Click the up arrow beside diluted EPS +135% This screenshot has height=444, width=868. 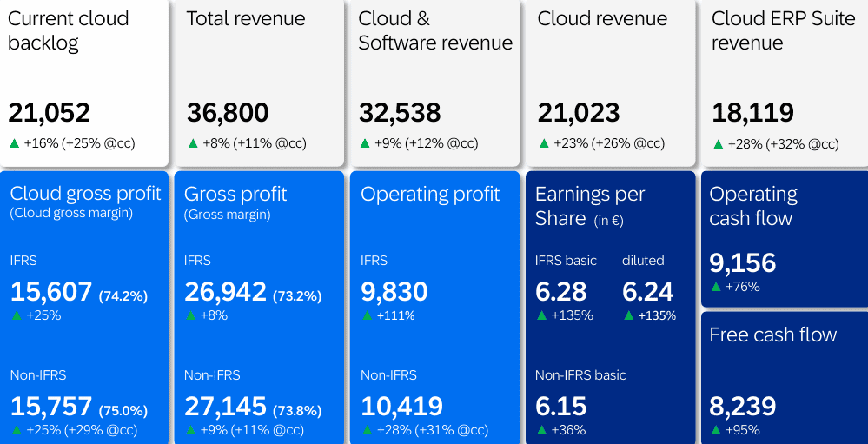click(x=628, y=315)
